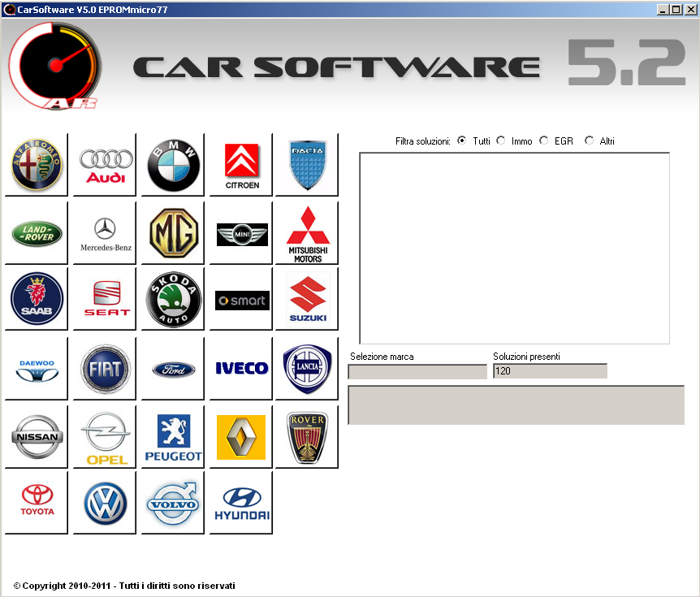Open the Nissan brand solutions
The image size is (700, 597).
[37, 437]
